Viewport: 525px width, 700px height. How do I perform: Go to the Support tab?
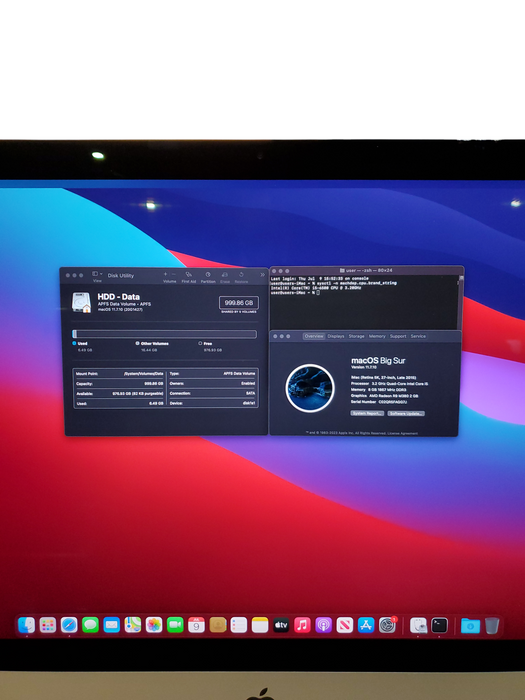tap(397, 336)
